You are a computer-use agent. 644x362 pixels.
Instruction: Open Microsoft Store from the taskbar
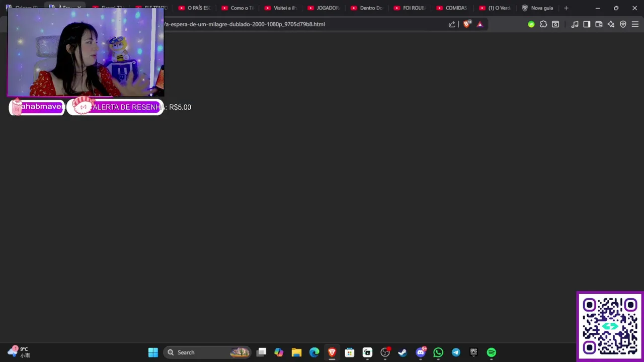[350, 352]
